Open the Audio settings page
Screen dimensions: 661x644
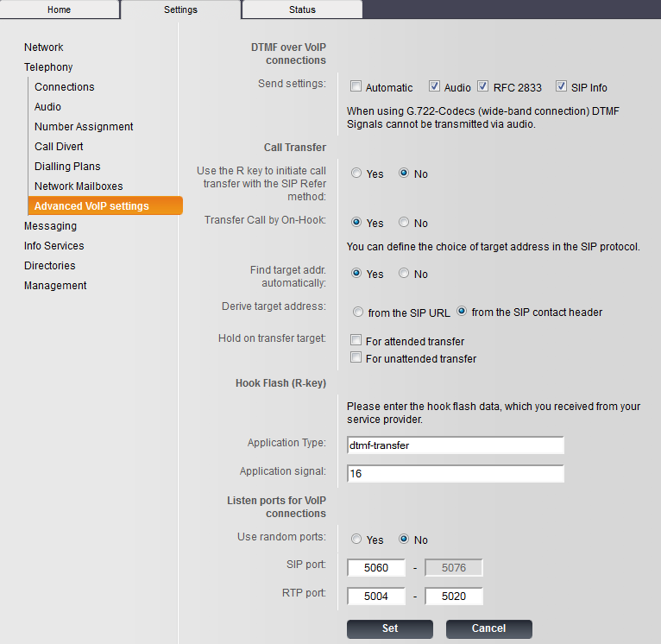click(47, 107)
